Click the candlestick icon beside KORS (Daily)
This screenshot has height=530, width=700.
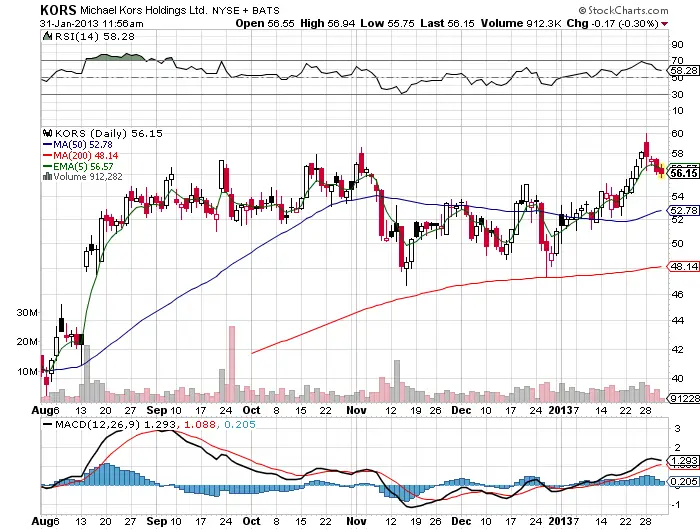pyautogui.click(x=47, y=133)
